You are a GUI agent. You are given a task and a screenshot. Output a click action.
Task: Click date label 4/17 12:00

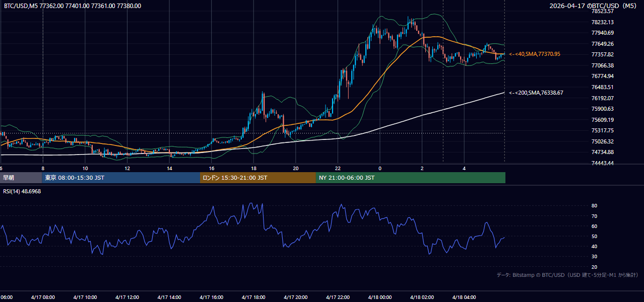[x=127, y=297]
